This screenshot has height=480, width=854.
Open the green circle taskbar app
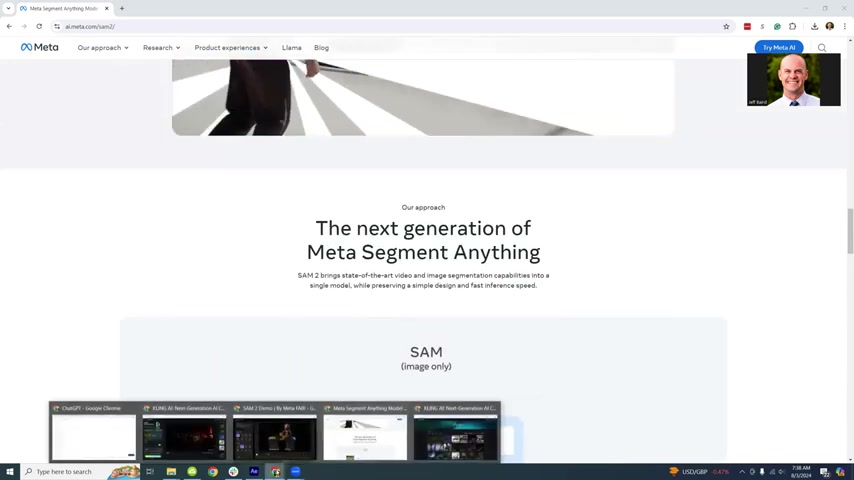tap(192, 472)
